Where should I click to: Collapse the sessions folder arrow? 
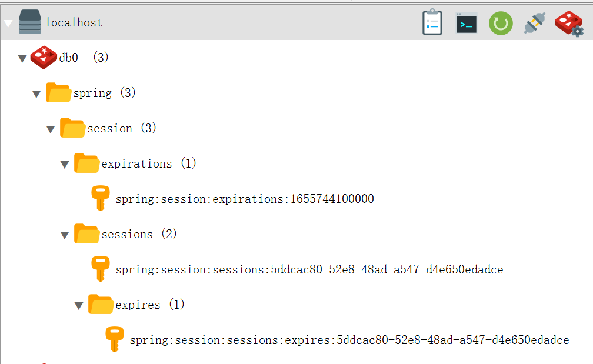[x=65, y=235]
